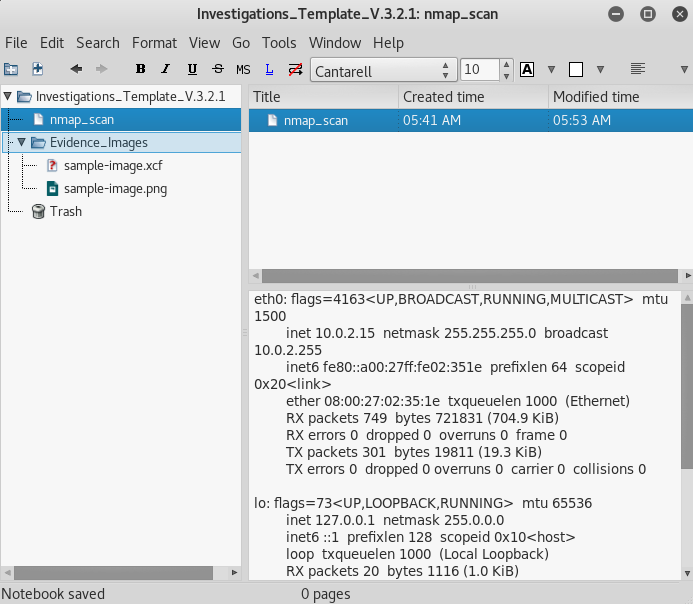
Task: Click the background color swatch
Action: [575, 69]
